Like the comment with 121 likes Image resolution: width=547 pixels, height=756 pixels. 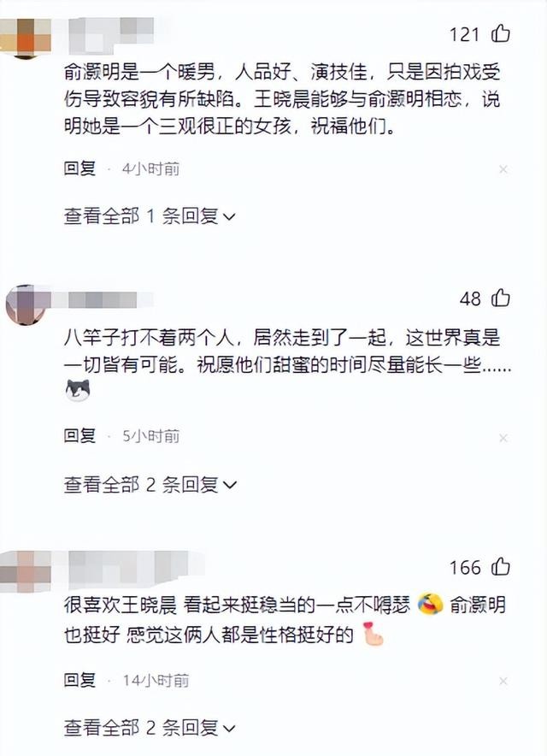click(x=501, y=33)
